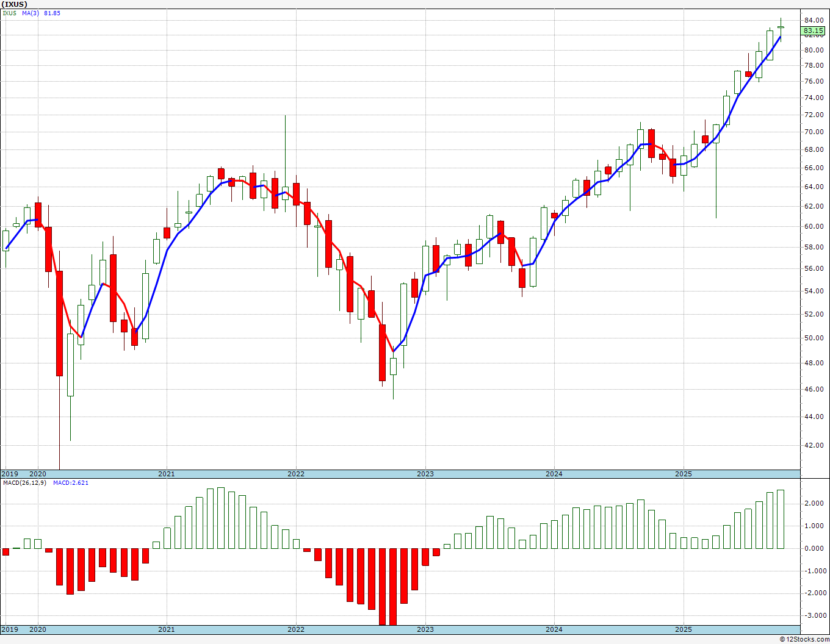Click the 76.00 price axis label
Screen dimensions: 830x644
tap(814, 81)
